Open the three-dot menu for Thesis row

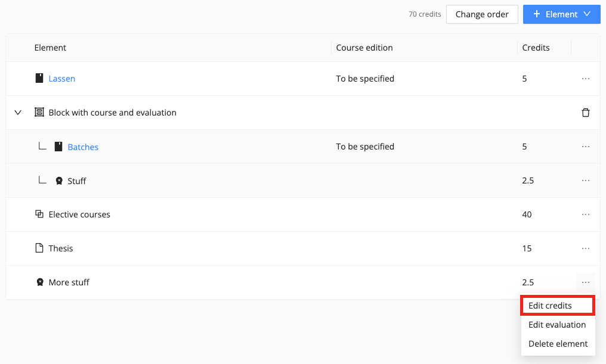coord(586,248)
